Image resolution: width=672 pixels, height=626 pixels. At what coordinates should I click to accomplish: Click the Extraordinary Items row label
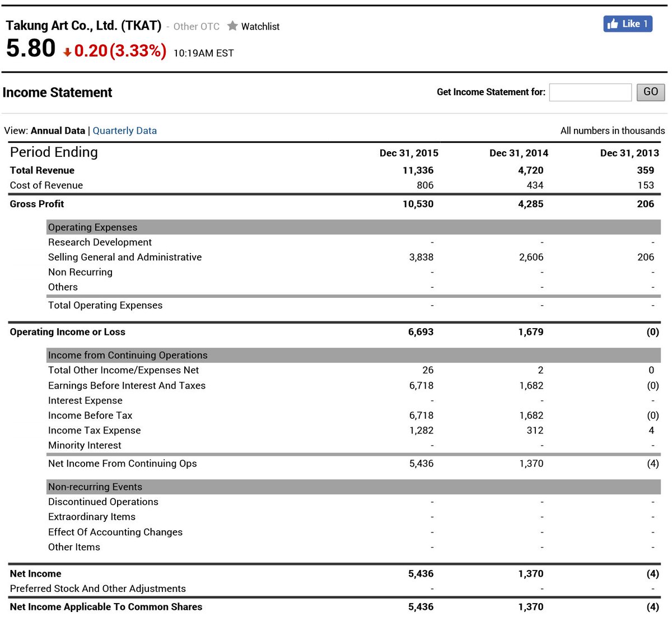[x=92, y=517]
